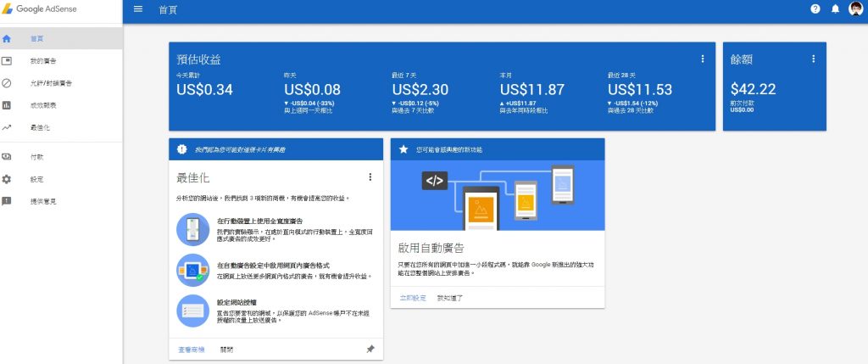Screen dimensions: 868x364
Task: Click the help question mark icon
Action: tap(815, 9)
